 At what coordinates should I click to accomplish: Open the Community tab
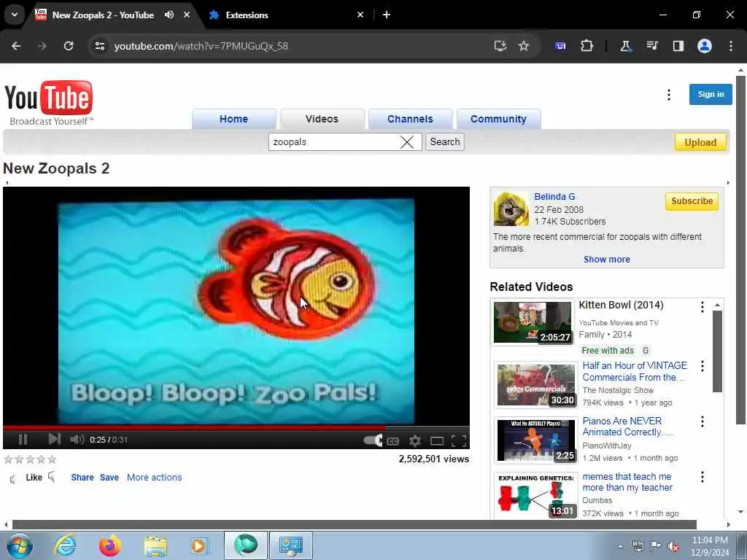click(x=498, y=119)
